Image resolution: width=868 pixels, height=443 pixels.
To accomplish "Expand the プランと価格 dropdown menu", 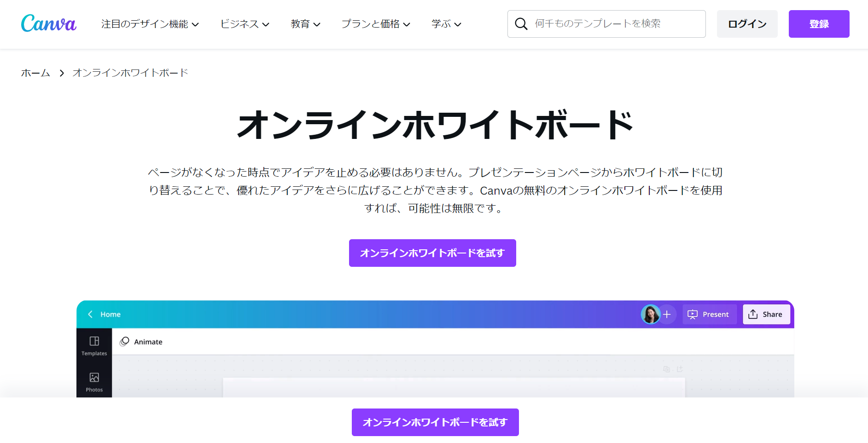I will (x=376, y=24).
